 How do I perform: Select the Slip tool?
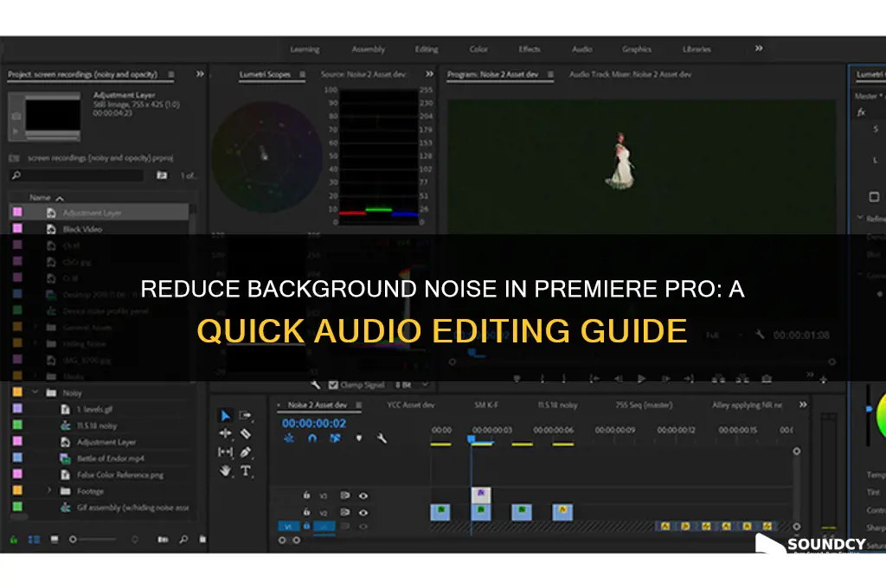[x=225, y=452]
